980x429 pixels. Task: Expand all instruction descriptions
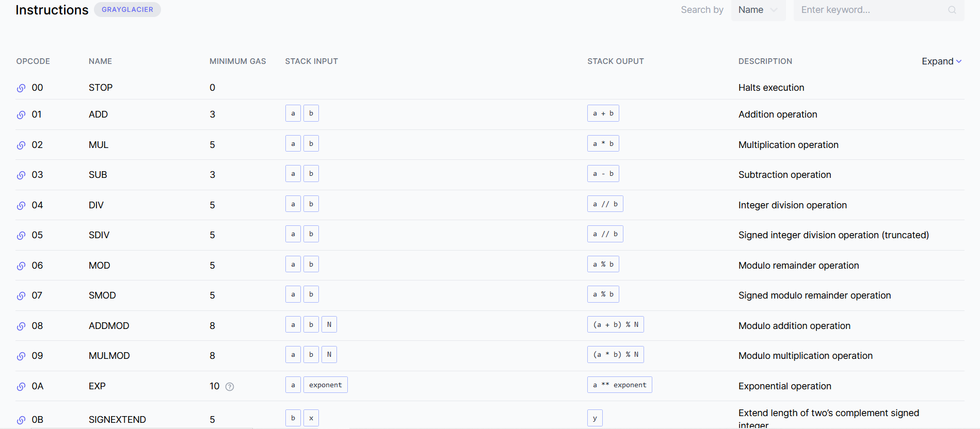coord(941,61)
